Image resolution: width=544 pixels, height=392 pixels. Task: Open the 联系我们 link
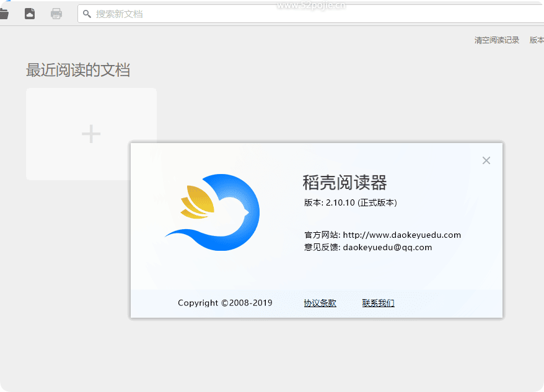(x=378, y=303)
